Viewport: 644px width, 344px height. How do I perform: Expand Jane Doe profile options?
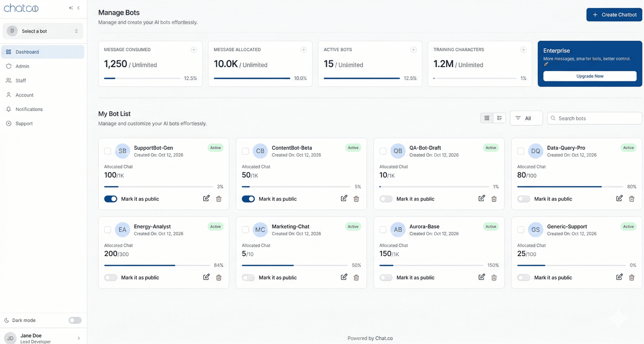[x=78, y=338]
